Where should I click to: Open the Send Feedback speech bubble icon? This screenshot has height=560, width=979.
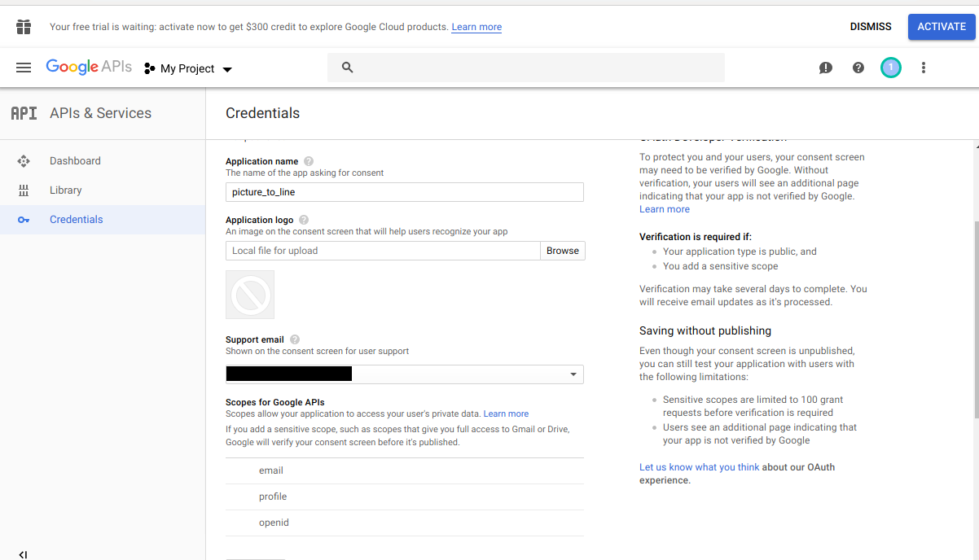click(x=825, y=68)
